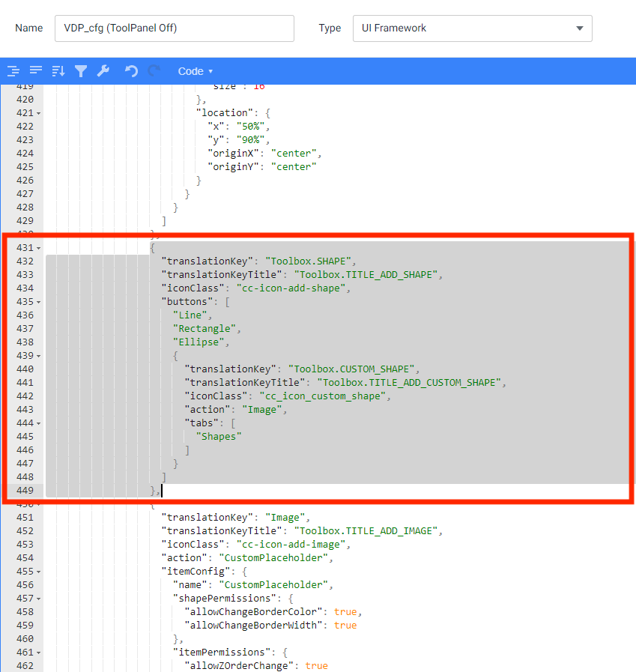Click line number 449 in the gutter
Viewport: 636px width, 672px height.
(25, 491)
